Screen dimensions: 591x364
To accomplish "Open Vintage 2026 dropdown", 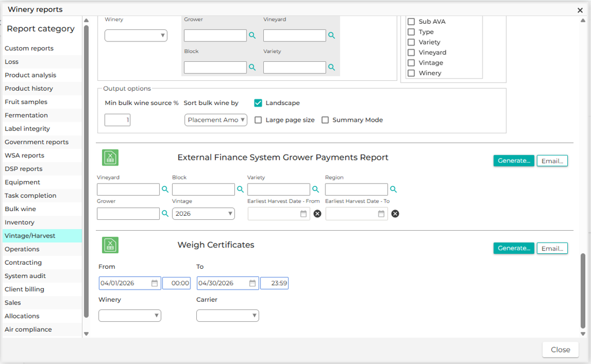I will 203,213.
